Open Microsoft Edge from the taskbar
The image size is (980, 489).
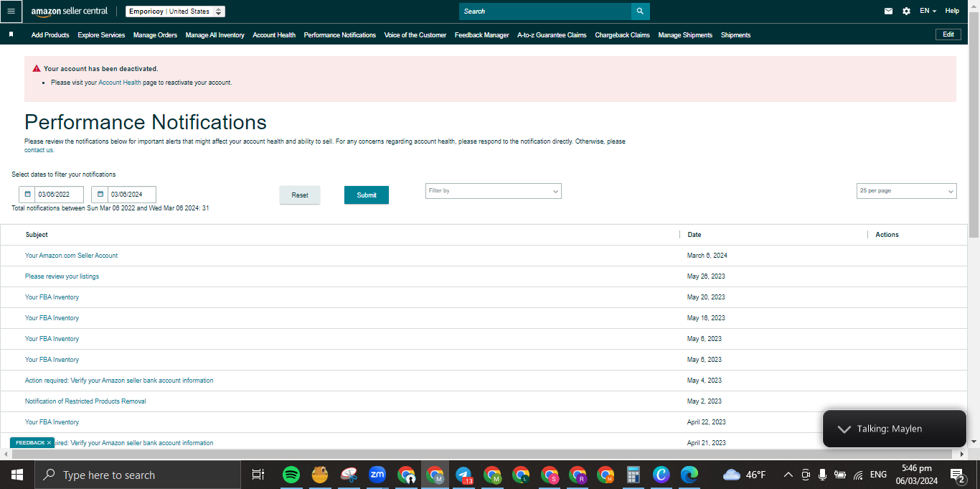[689, 475]
